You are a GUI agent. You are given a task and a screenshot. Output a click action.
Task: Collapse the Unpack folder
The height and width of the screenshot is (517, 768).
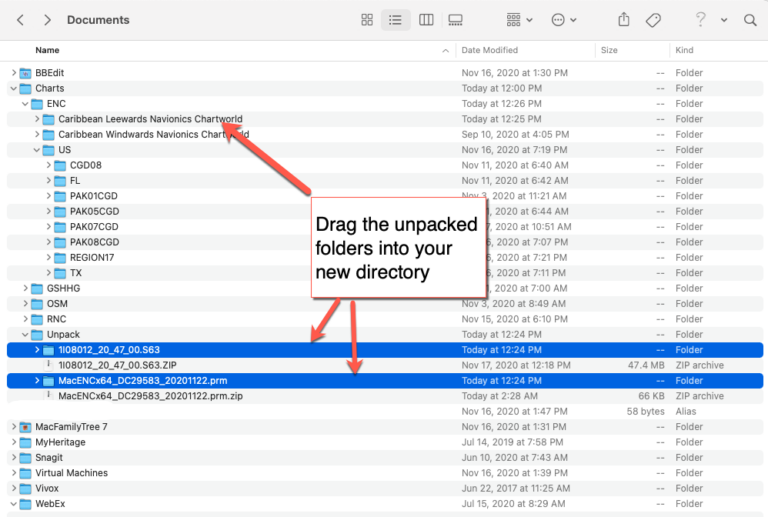pyautogui.click(x=26, y=334)
